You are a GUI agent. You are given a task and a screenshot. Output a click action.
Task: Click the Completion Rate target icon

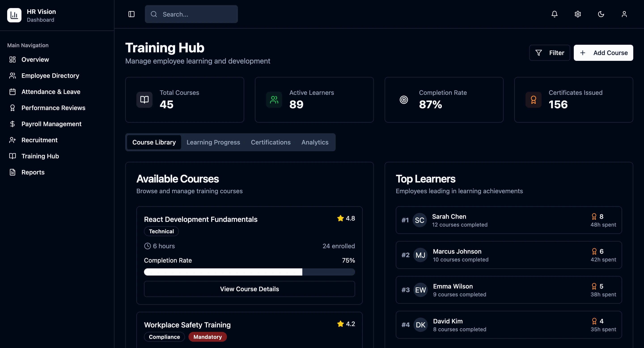pos(404,100)
